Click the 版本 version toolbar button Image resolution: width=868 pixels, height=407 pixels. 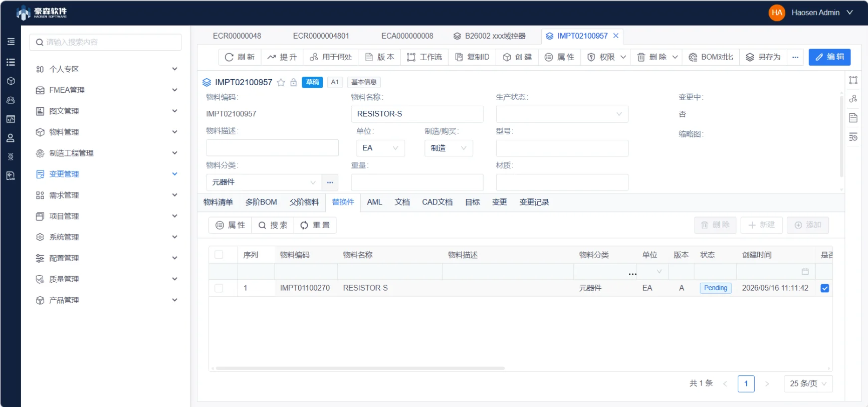(379, 57)
